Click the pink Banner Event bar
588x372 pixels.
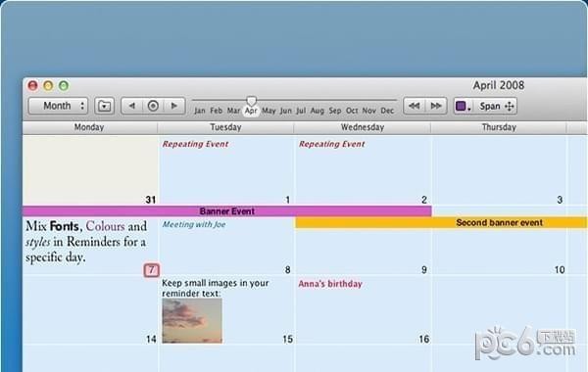pos(227,211)
